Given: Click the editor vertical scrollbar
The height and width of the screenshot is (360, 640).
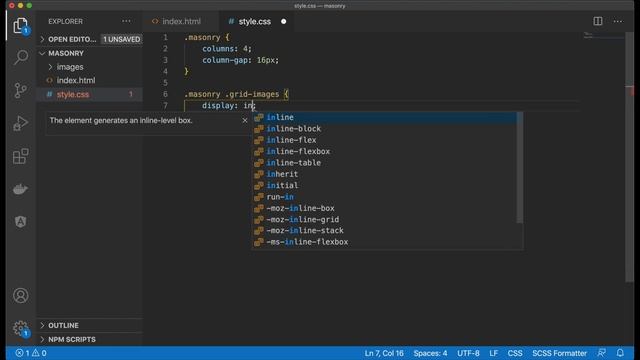Looking at the screenshot, I should pyautogui.click(x=629, y=157).
